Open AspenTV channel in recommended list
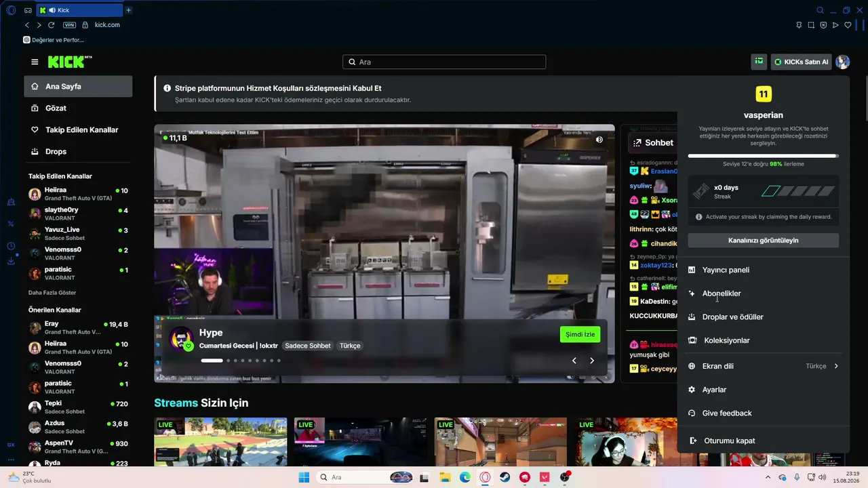The height and width of the screenshot is (488, 868). pyautogui.click(x=78, y=447)
